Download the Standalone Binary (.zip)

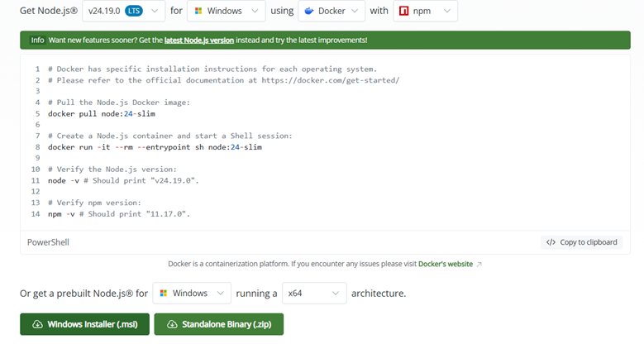(219, 324)
